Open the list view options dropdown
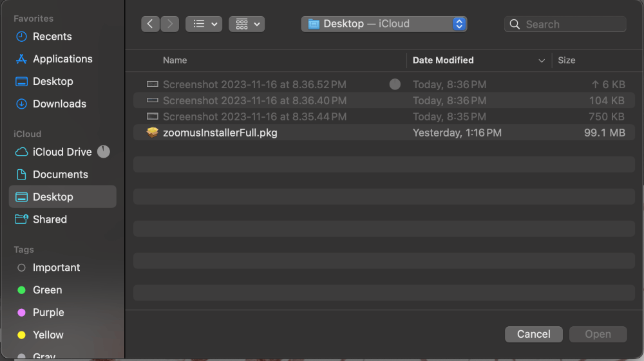 coord(204,24)
